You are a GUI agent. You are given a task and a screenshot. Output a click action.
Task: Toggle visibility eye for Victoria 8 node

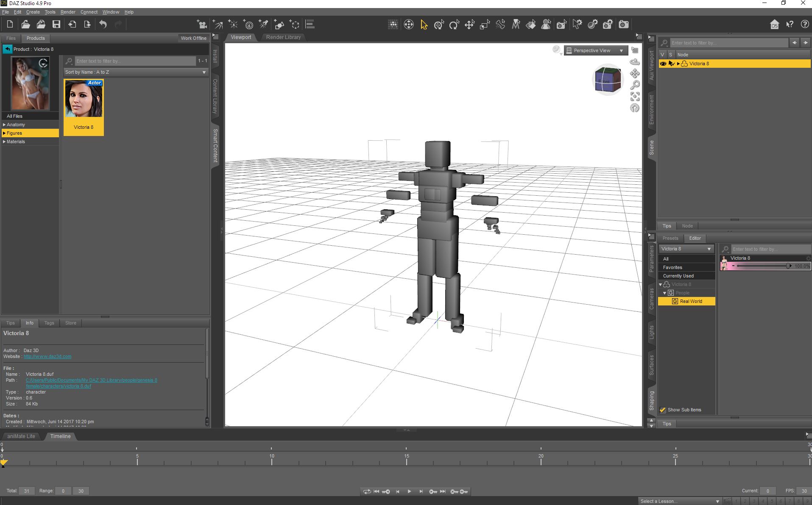pos(663,64)
